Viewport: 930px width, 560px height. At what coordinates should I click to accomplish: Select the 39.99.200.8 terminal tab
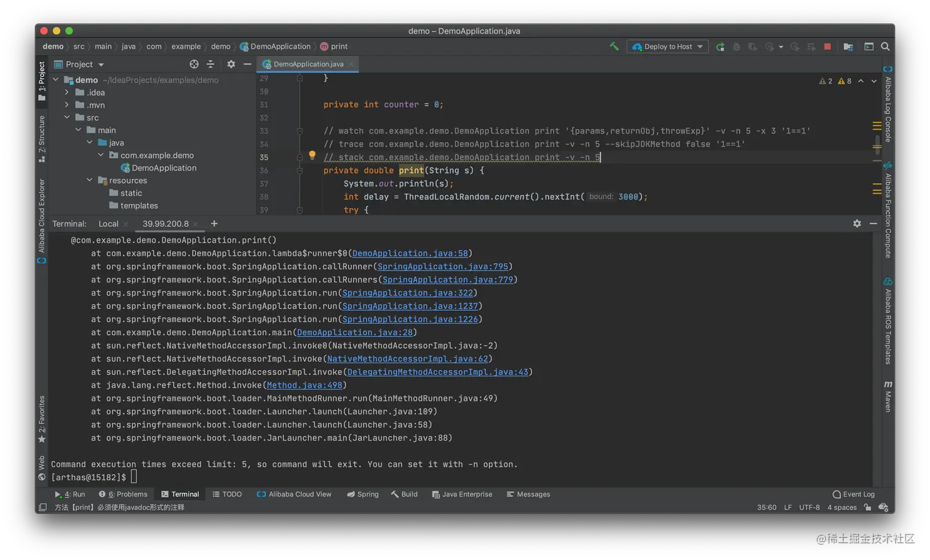[x=165, y=224]
